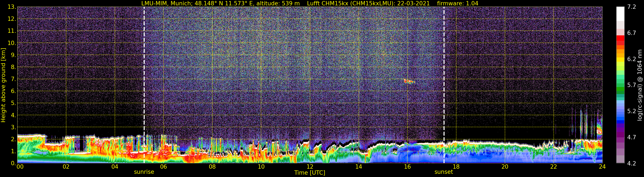The image size is (644, 177).
Task: Click the 5.2 value on the colorbar
Action: coord(632,111)
